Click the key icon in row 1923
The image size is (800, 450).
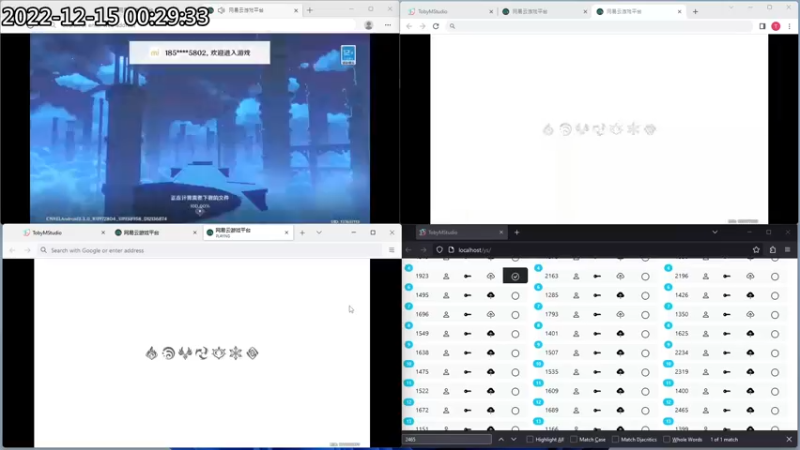(x=467, y=276)
